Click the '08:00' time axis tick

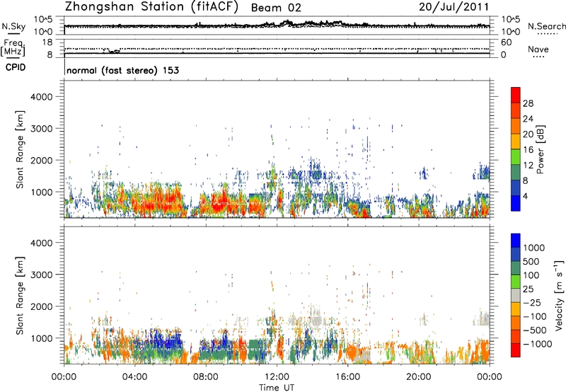(206, 377)
